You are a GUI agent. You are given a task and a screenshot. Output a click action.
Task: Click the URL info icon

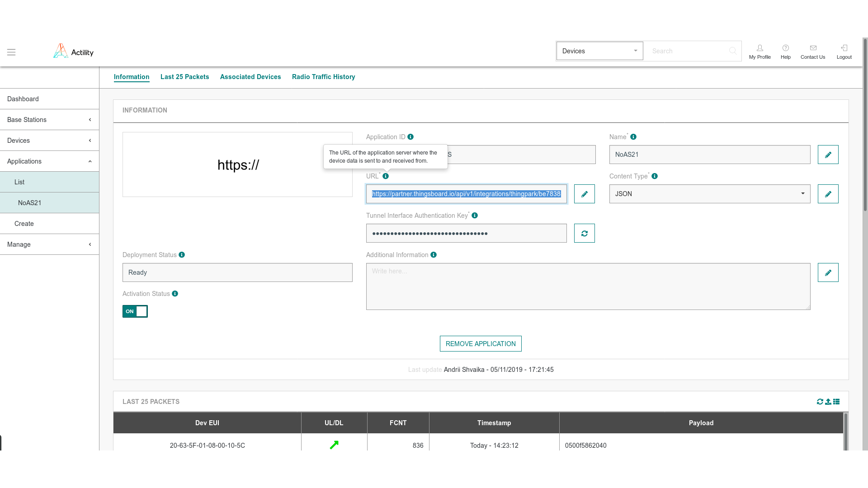(386, 176)
